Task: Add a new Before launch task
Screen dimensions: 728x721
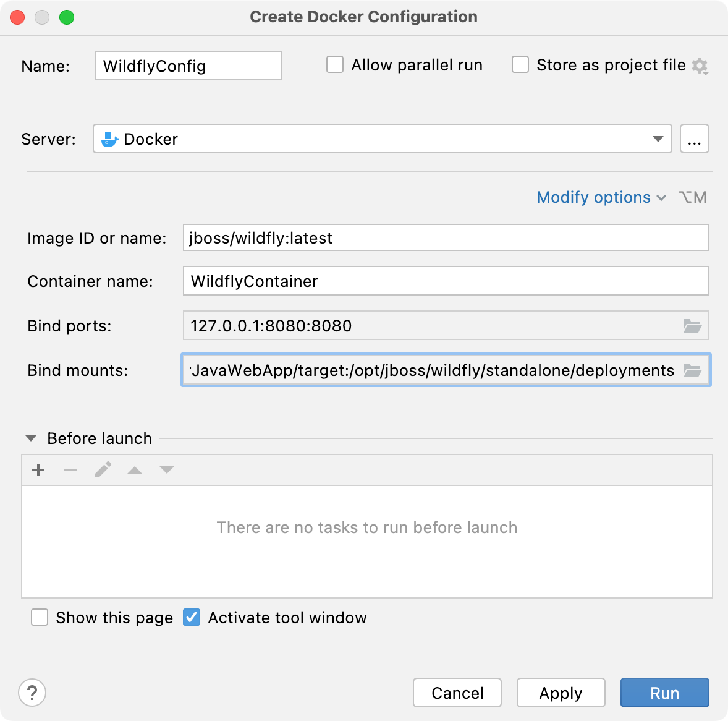Action: coord(38,470)
